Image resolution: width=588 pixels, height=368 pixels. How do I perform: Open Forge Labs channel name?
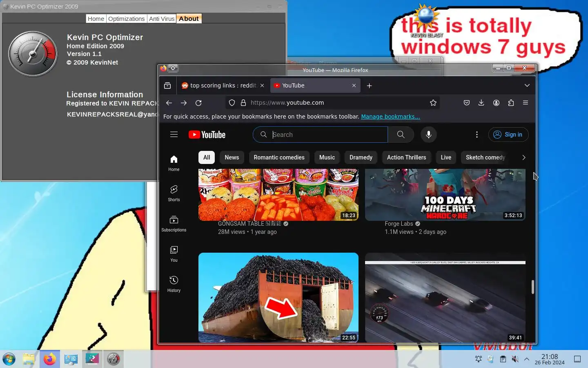point(399,224)
